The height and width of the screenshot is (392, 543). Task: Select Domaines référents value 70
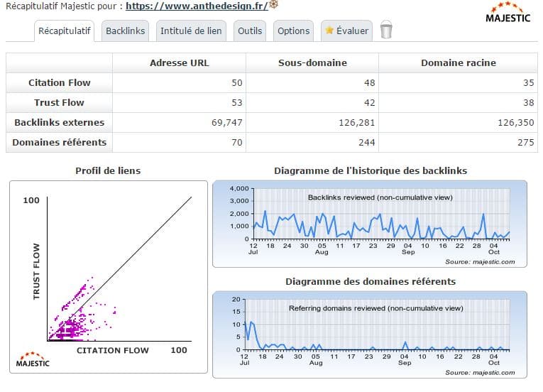pos(237,143)
